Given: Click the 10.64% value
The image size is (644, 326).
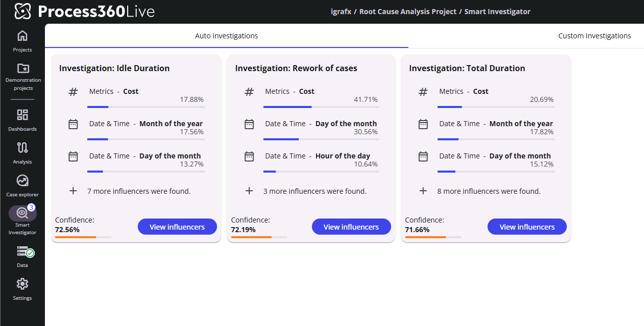Looking at the screenshot, I should tap(366, 164).
